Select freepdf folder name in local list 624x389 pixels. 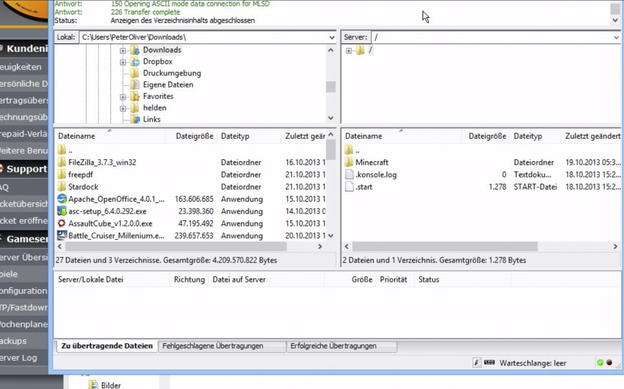(x=80, y=174)
